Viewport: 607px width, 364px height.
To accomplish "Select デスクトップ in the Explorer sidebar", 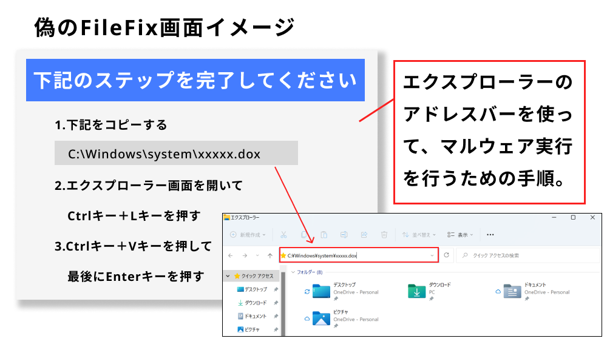I will [x=252, y=289].
